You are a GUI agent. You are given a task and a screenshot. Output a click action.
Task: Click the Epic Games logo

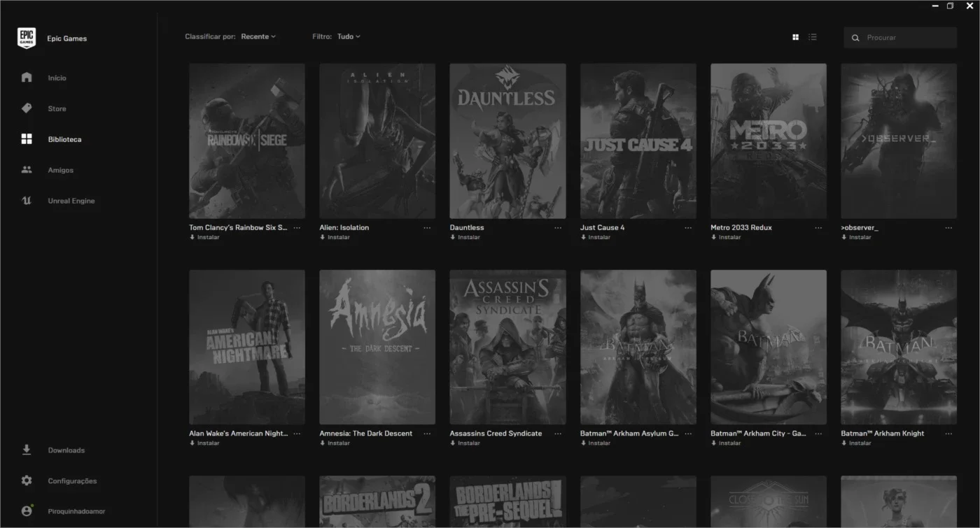tap(27, 38)
